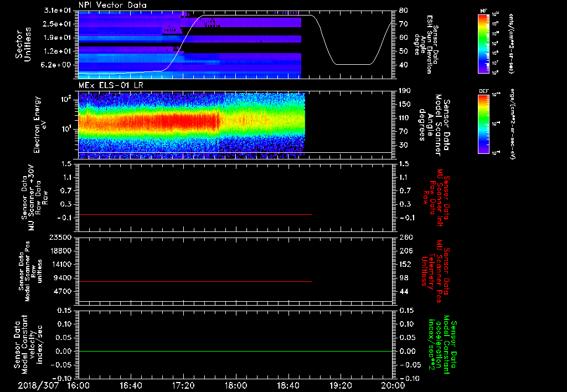
Task: Click the green zero-velocity line
Action: click(x=235, y=351)
